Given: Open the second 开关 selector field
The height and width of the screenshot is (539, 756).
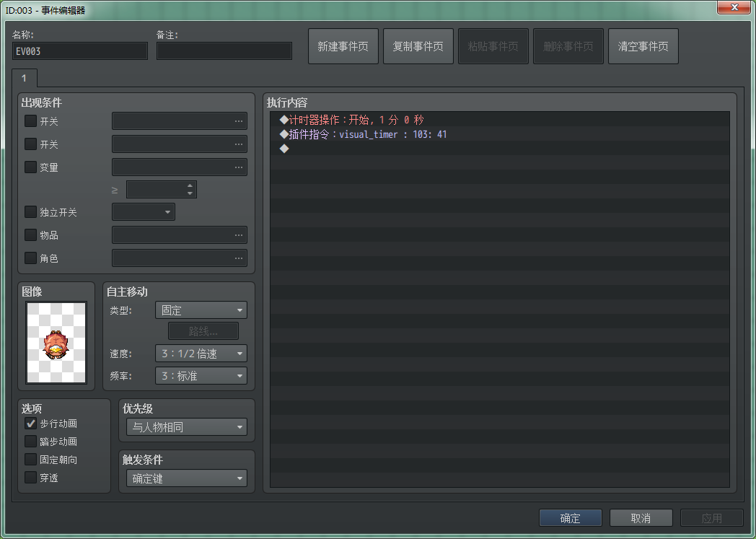Looking at the screenshot, I should point(180,144).
